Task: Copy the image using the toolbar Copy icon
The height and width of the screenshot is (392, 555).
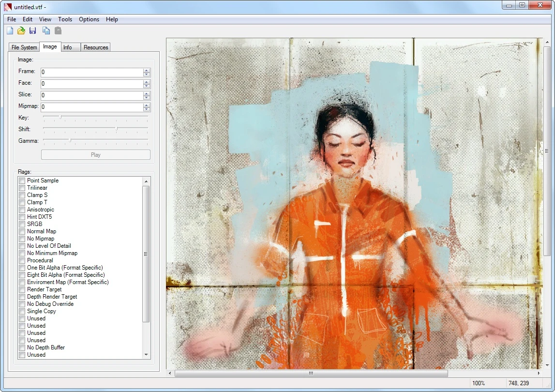Action: pyautogui.click(x=46, y=31)
